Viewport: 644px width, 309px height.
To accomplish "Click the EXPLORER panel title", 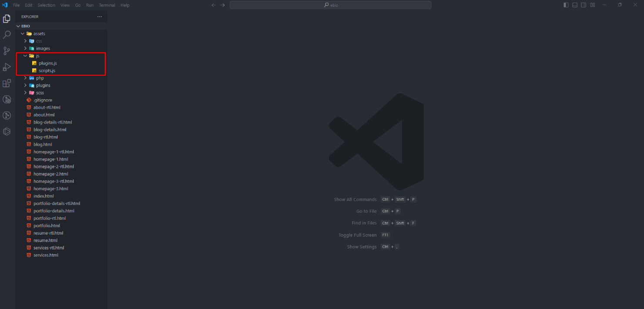I will click(x=30, y=17).
